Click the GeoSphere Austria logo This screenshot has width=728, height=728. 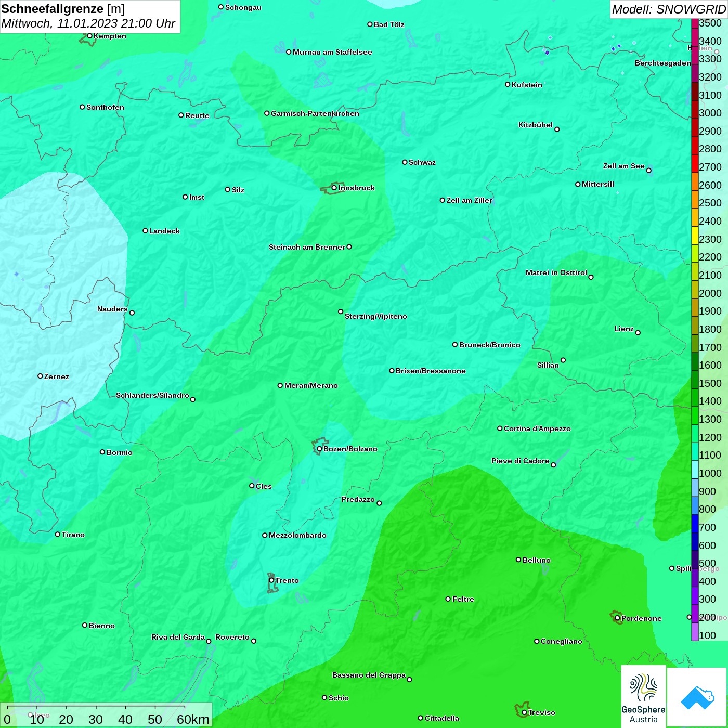click(643, 696)
